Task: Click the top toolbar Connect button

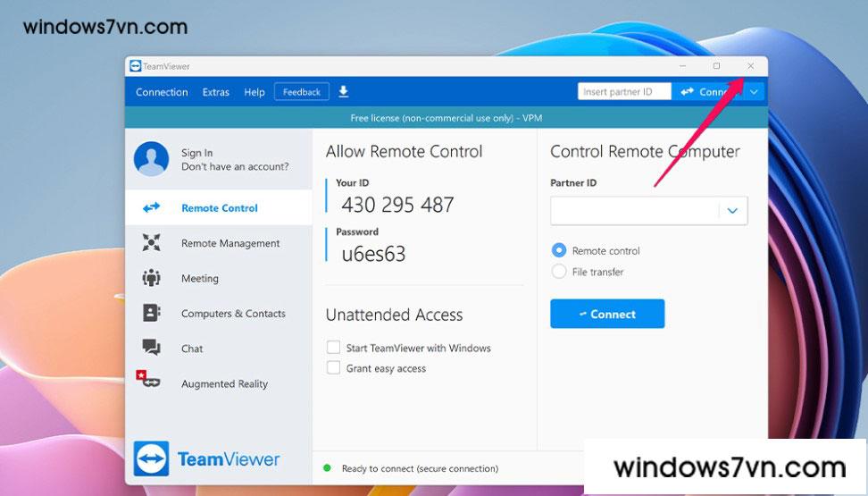Action: pyautogui.click(x=708, y=92)
